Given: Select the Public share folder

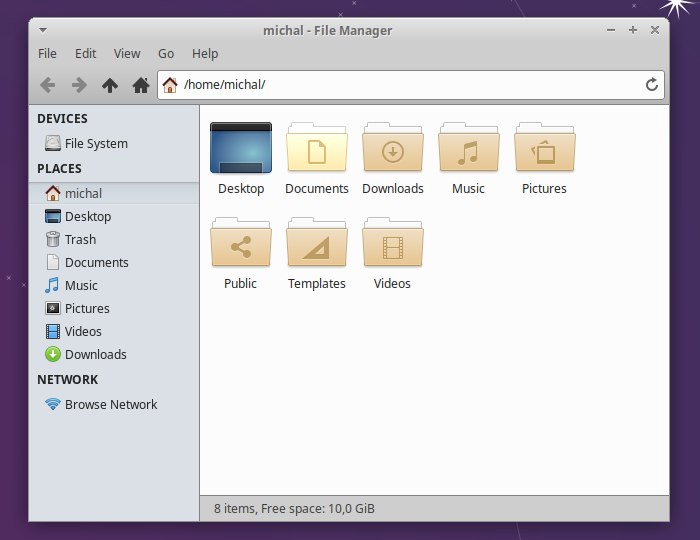Looking at the screenshot, I should click(241, 242).
